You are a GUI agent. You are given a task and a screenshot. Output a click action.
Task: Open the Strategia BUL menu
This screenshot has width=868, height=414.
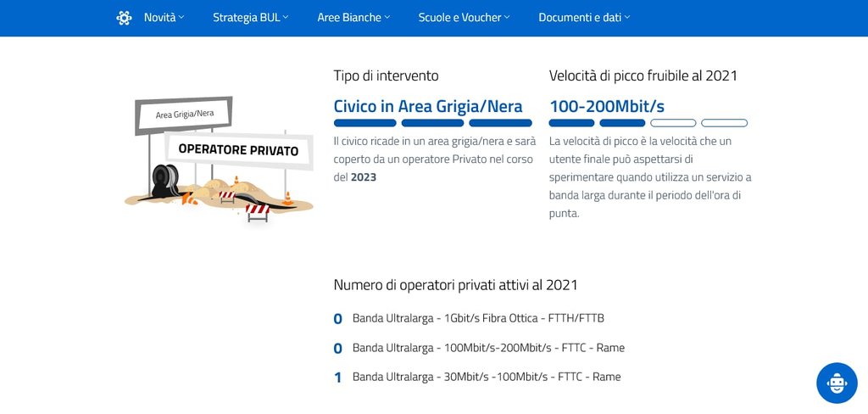click(250, 18)
